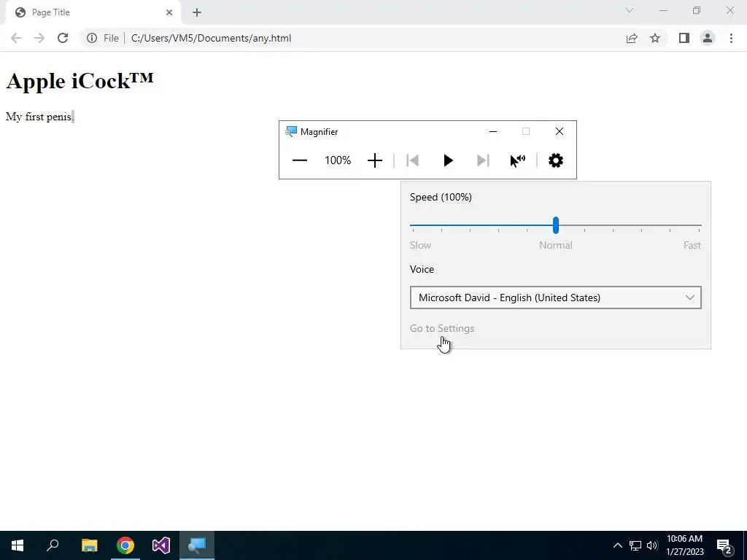The height and width of the screenshot is (560, 747).
Task: Activate read from here cursor icon
Action: [517, 160]
